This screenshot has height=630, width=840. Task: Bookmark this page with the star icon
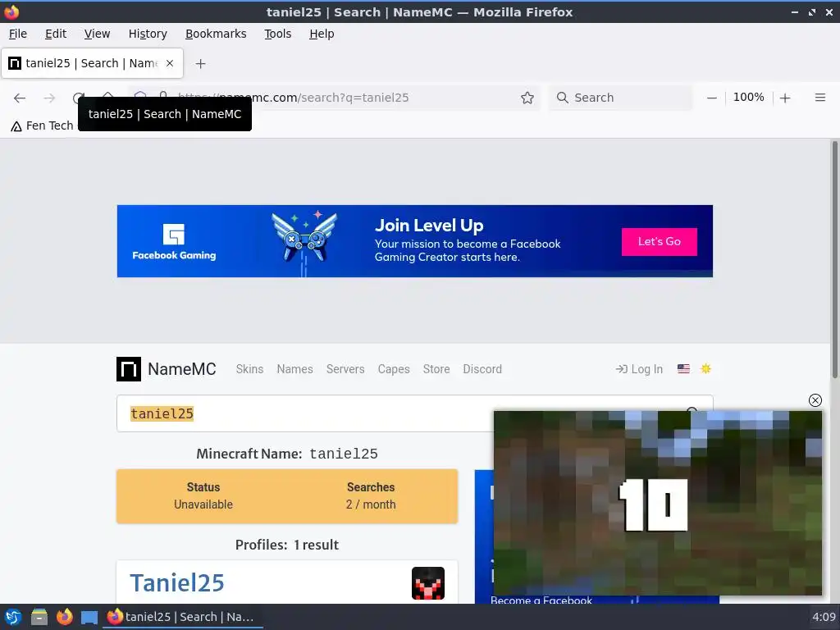pyautogui.click(x=527, y=98)
